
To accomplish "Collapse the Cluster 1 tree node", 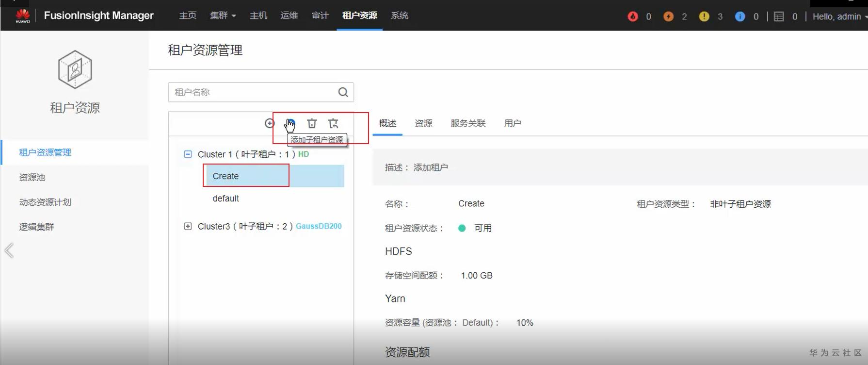I will click(188, 154).
